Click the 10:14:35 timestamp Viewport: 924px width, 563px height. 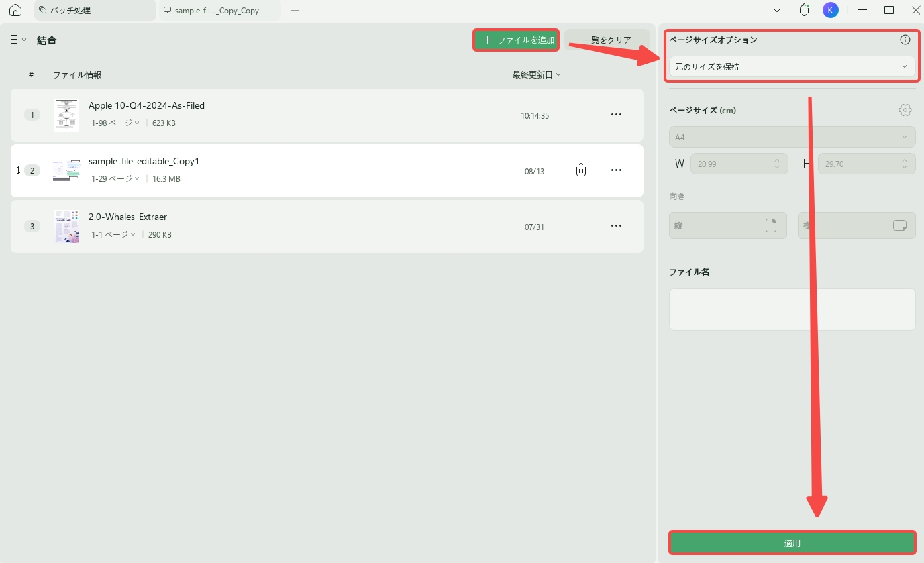pyautogui.click(x=535, y=115)
